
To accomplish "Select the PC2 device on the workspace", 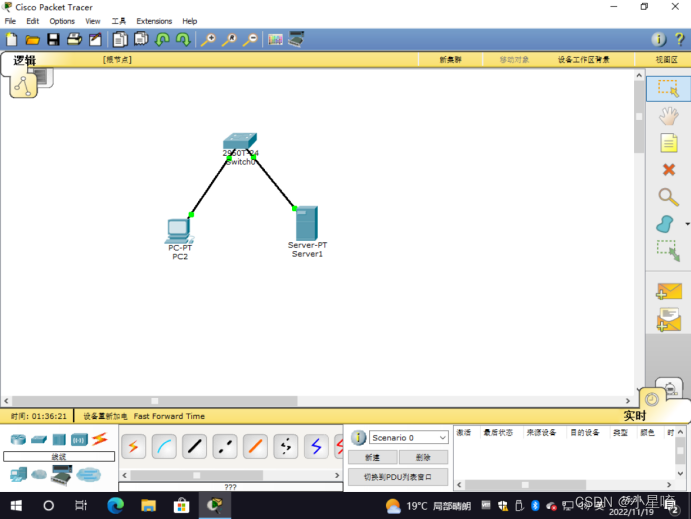I will 179,231.
